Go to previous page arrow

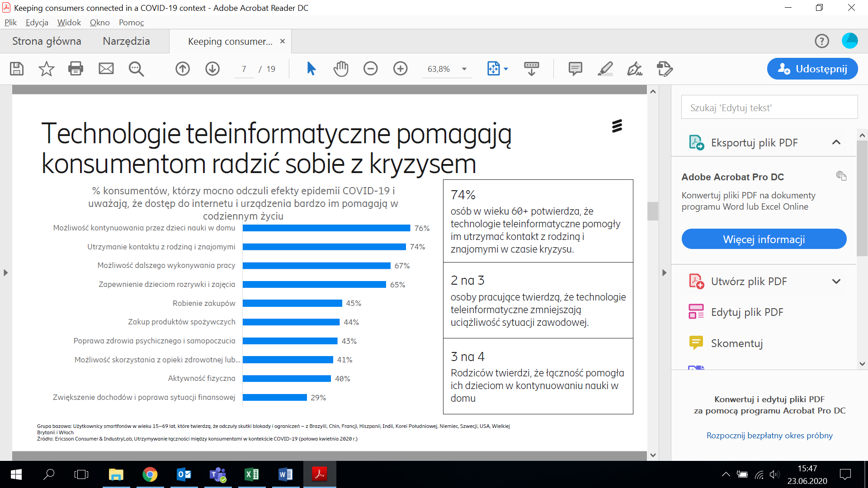pos(183,69)
